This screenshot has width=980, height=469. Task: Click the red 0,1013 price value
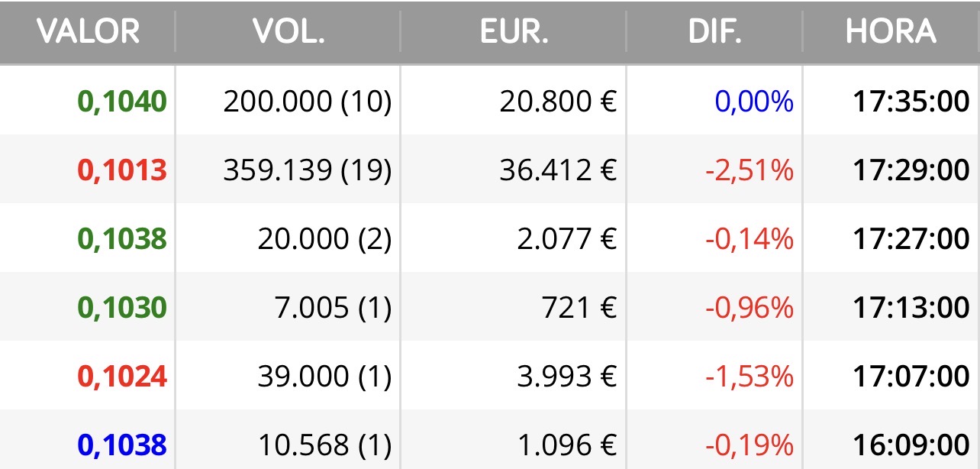click(122, 170)
